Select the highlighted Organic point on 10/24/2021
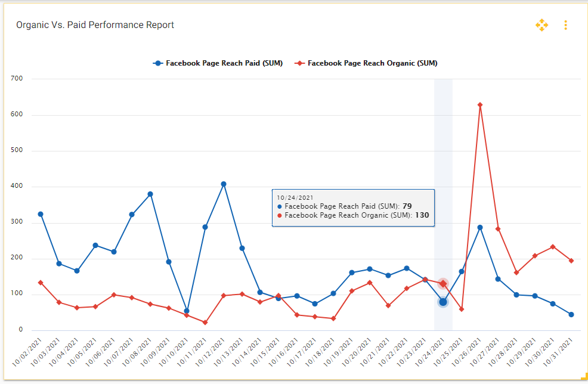This screenshot has width=588, height=384. [443, 284]
